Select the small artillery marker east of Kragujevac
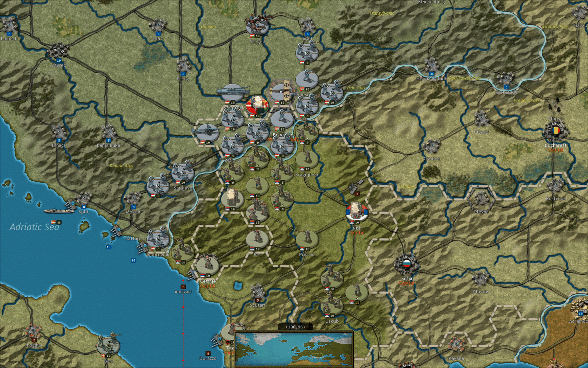This screenshot has width=588, height=368. tap(356, 187)
